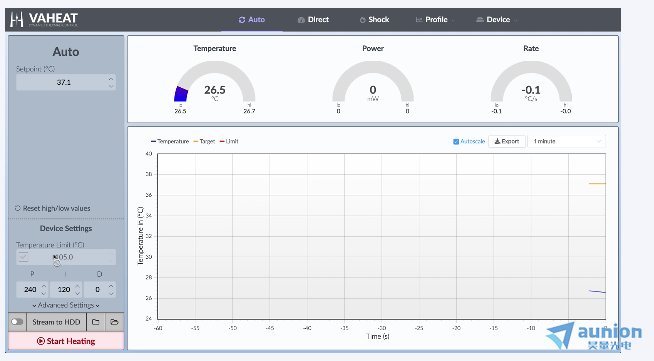
Task: Increment the P gain value
Action: 44,286
